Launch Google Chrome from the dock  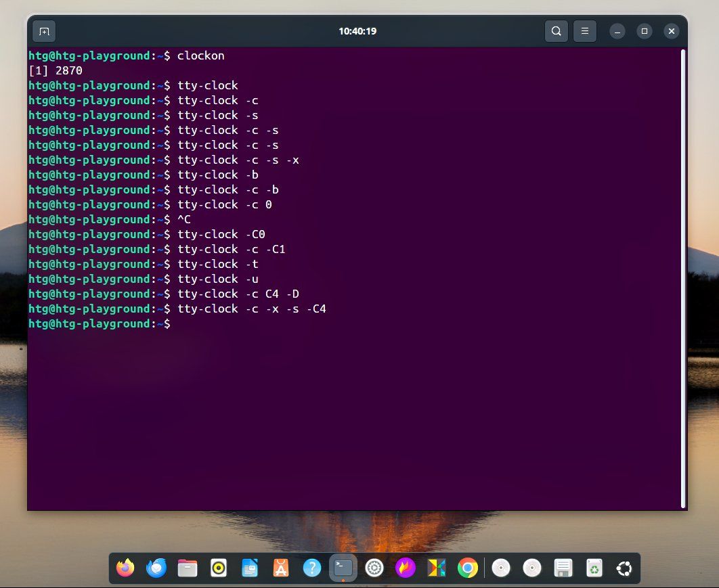(x=468, y=568)
